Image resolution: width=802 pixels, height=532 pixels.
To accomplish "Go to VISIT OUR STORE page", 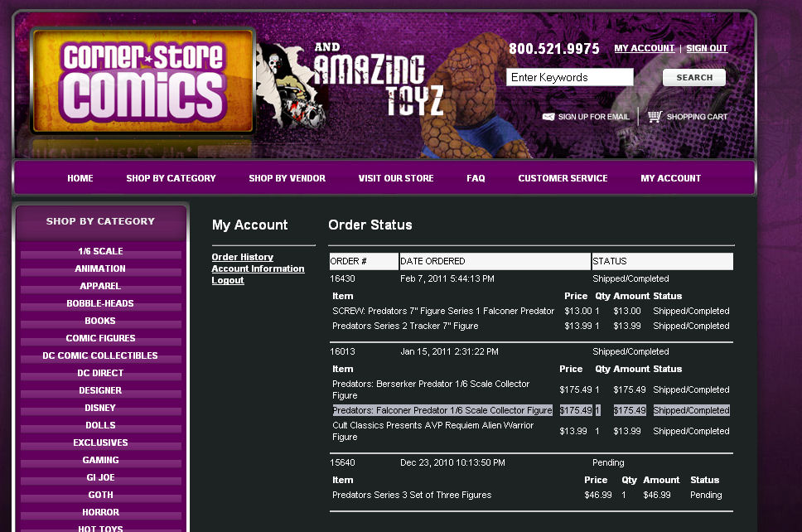I will [396, 178].
